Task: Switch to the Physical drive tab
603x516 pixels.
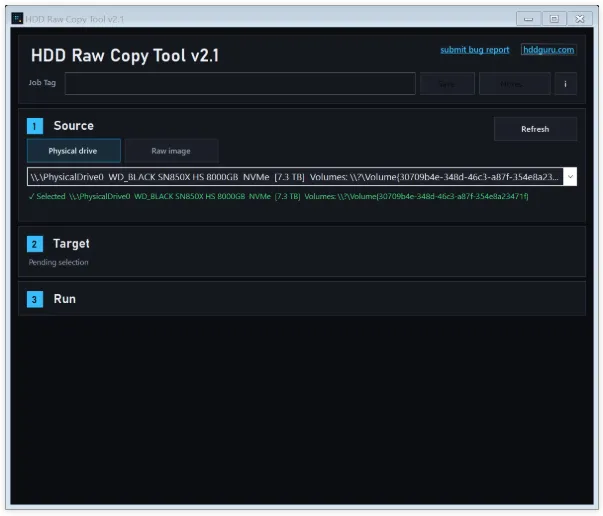Action: 73,151
